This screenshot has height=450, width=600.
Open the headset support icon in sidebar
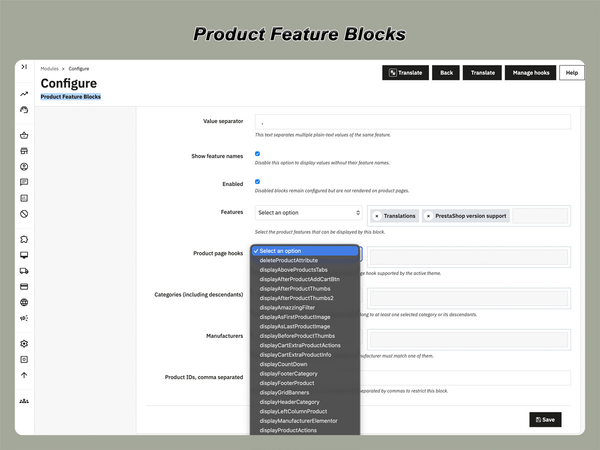(x=24, y=110)
